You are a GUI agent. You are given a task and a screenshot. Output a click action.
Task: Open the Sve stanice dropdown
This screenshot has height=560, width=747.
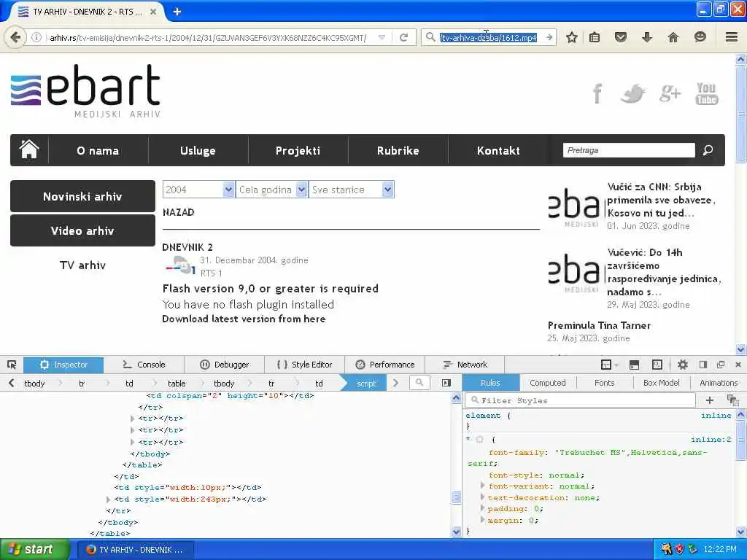pos(351,190)
